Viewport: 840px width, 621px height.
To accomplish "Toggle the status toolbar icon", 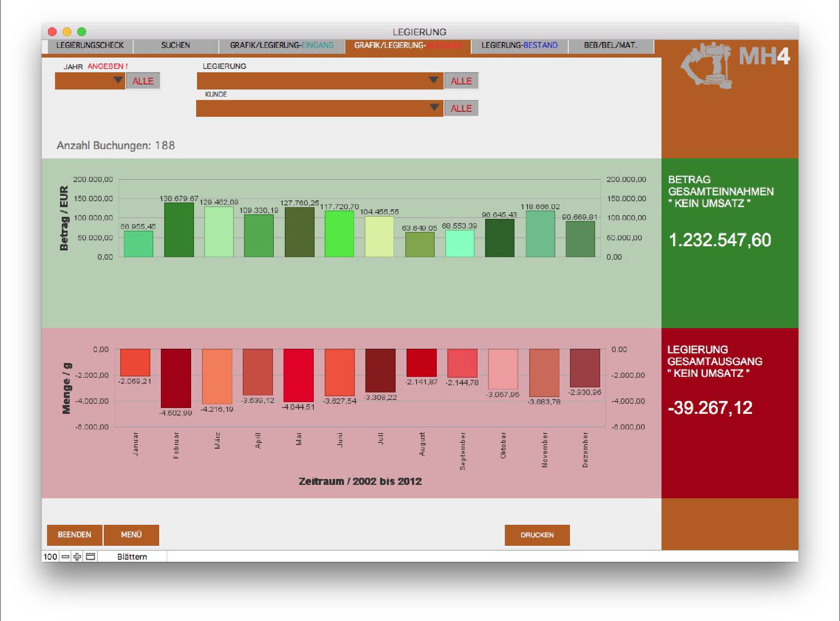I will tap(90, 557).
